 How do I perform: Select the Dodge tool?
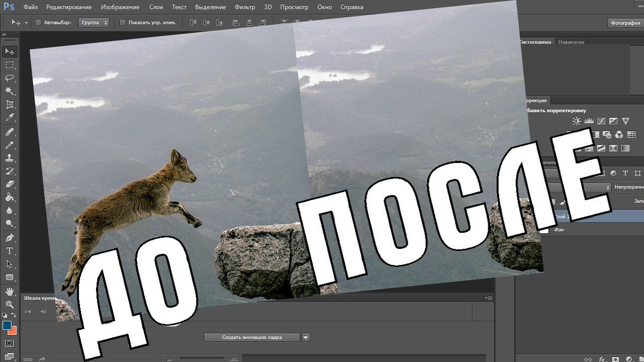10,223
